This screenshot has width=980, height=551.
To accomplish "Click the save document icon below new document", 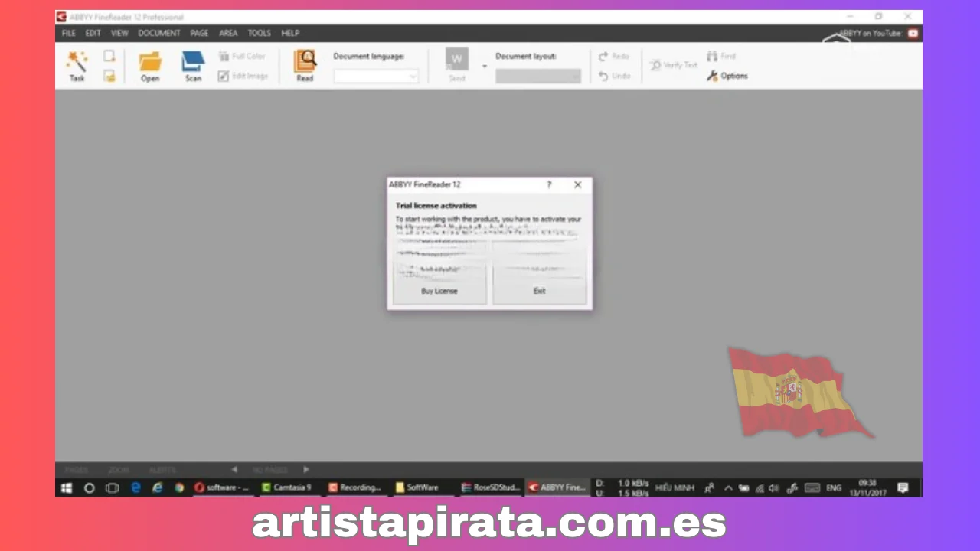I will click(x=109, y=76).
